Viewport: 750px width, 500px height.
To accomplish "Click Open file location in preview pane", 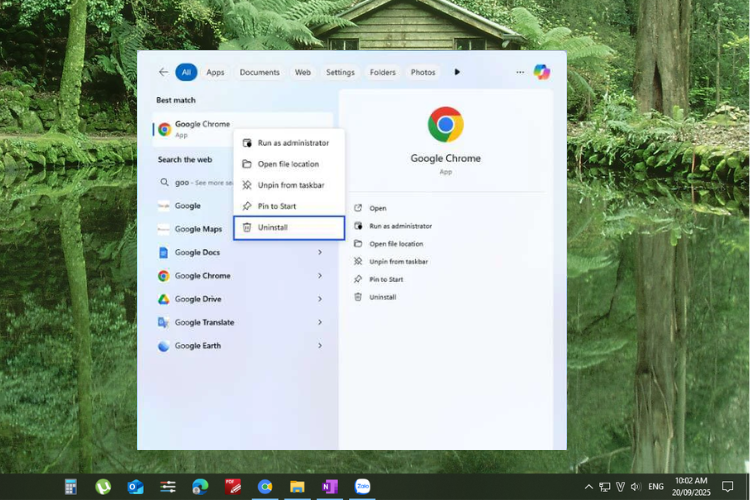I will point(388,244).
